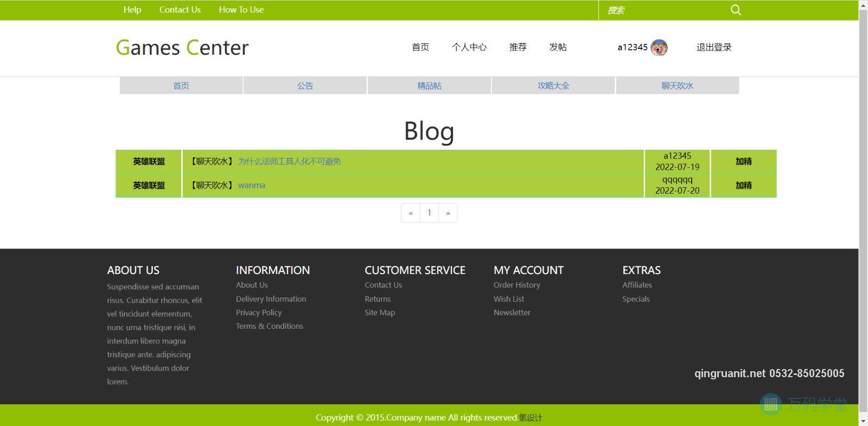
Task: Open Order History footer link
Action: [x=517, y=285]
